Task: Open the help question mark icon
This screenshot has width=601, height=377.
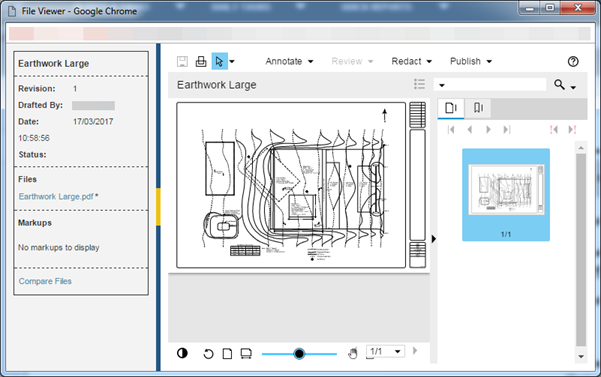Action: tap(573, 61)
